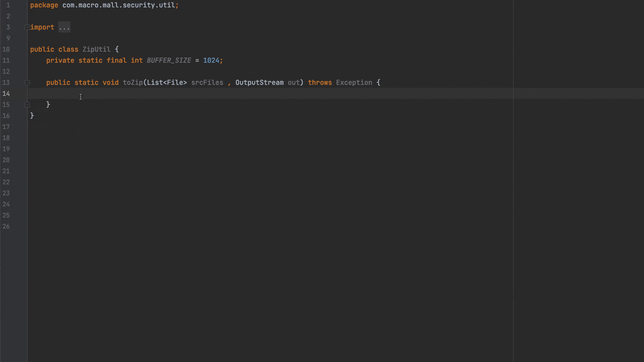Click the fold end marker on line 15
Viewport: 644px width, 362px height.
pyautogui.click(x=27, y=105)
